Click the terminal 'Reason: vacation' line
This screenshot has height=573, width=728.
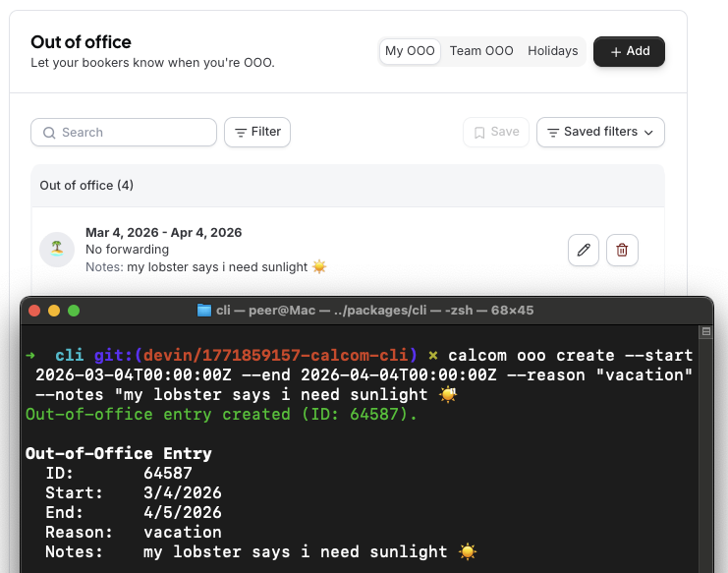tap(134, 532)
